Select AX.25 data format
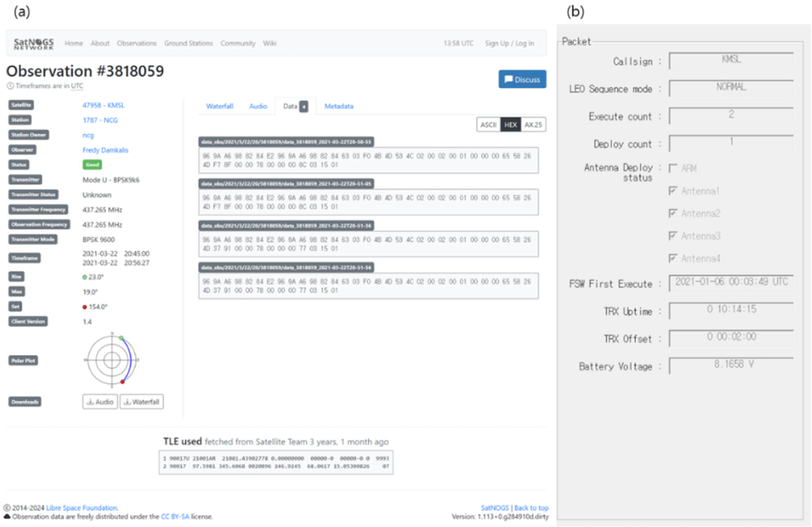 pos(533,124)
